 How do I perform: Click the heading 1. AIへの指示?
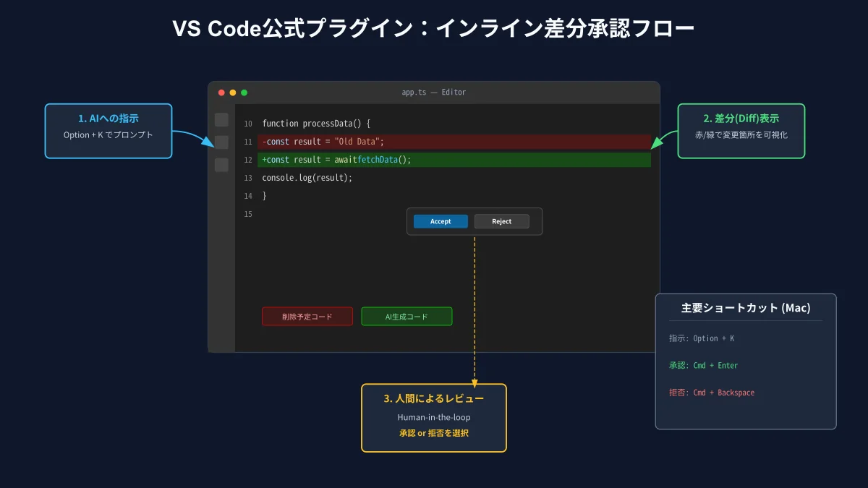pyautogui.click(x=109, y=118)
